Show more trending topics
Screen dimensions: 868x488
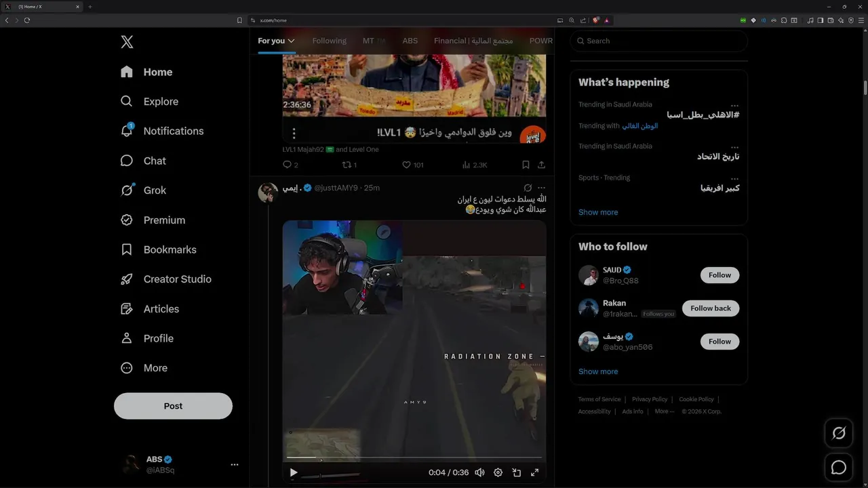tap(598, 212)
